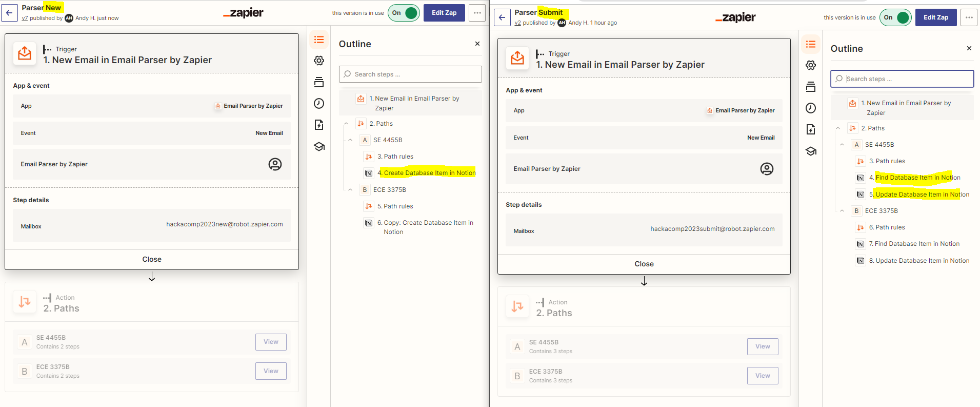Collapse SE 4455B path in Parser Submit outline
980x407 pixels.
pos(842,145)
